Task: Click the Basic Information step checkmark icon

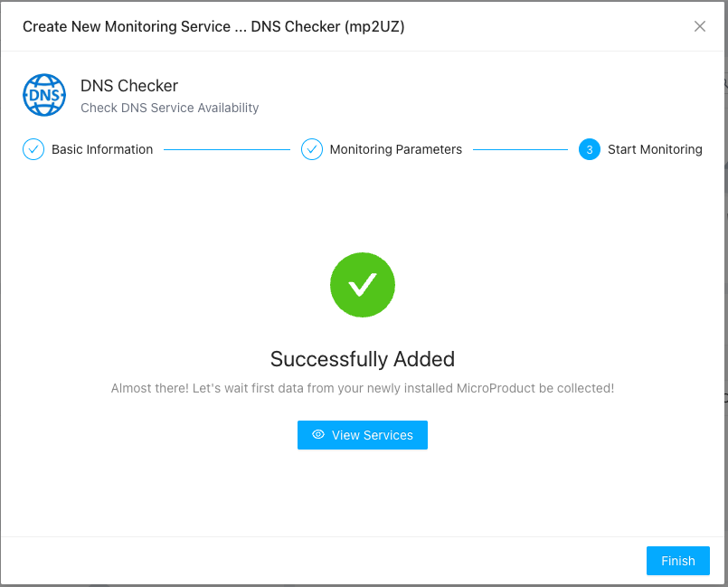Action: [x=33, y=149]
